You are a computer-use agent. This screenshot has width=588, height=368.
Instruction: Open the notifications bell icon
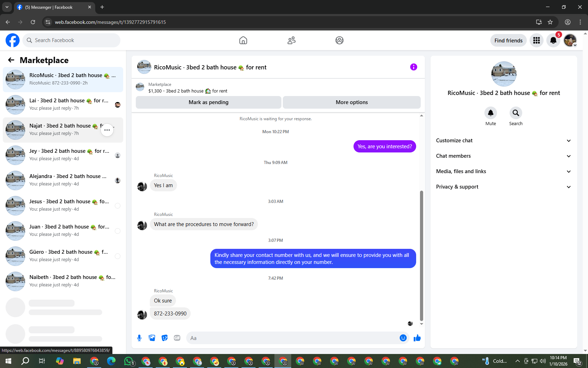pyautogui.click(x=553, y=40)
